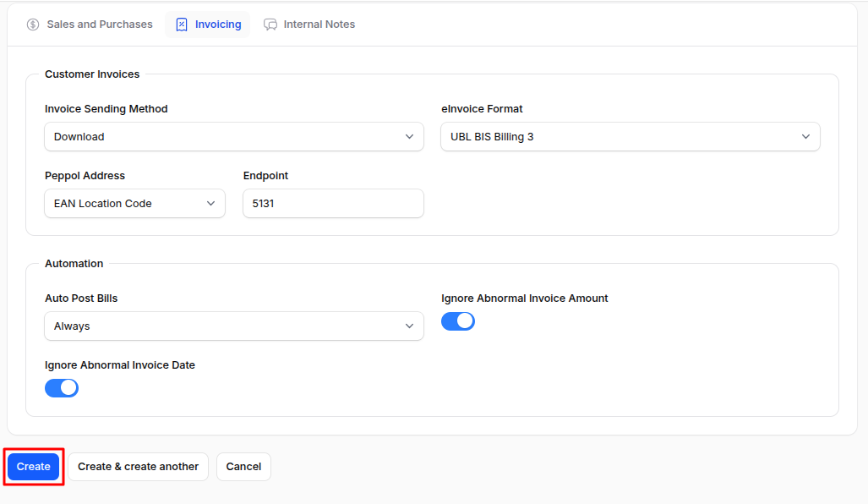
Task: Disable Ignore Abnormal Invoice Date
Action: click(x=61, y=387)
